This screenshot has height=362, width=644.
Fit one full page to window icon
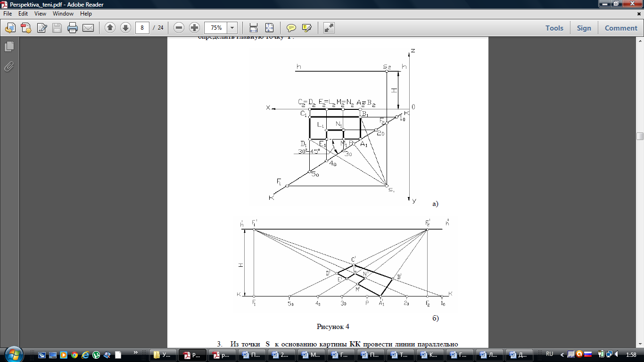tap(269, 28)
